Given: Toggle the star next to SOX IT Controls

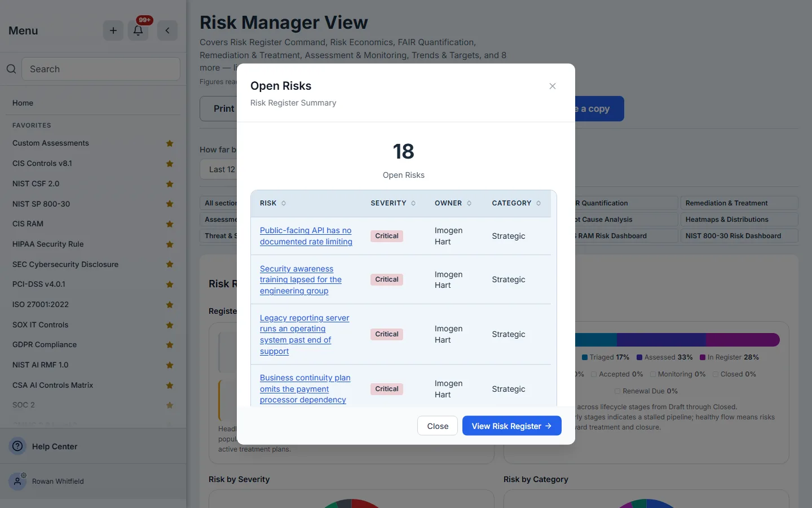Looking at the screenshot, I should pyautogui.click(x=170, y=325).
